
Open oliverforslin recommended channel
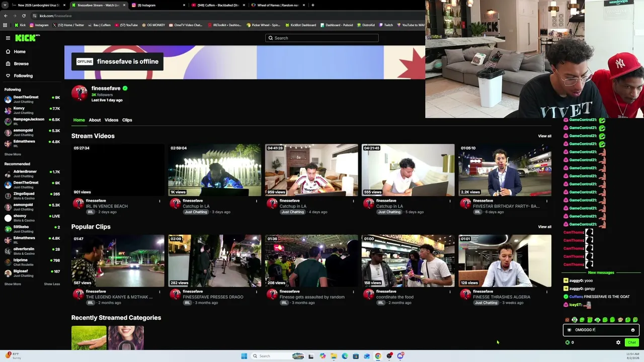(x=32, y=251)
